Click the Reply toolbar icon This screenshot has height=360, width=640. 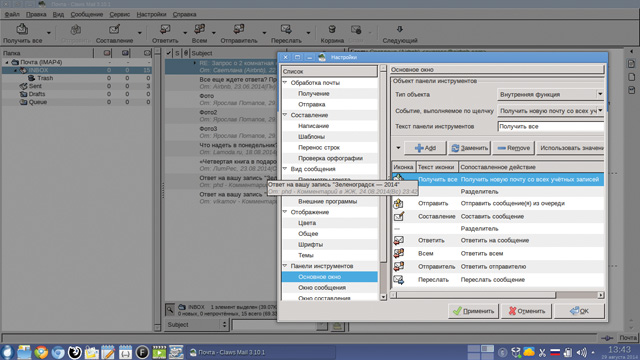tap(165, 29)
